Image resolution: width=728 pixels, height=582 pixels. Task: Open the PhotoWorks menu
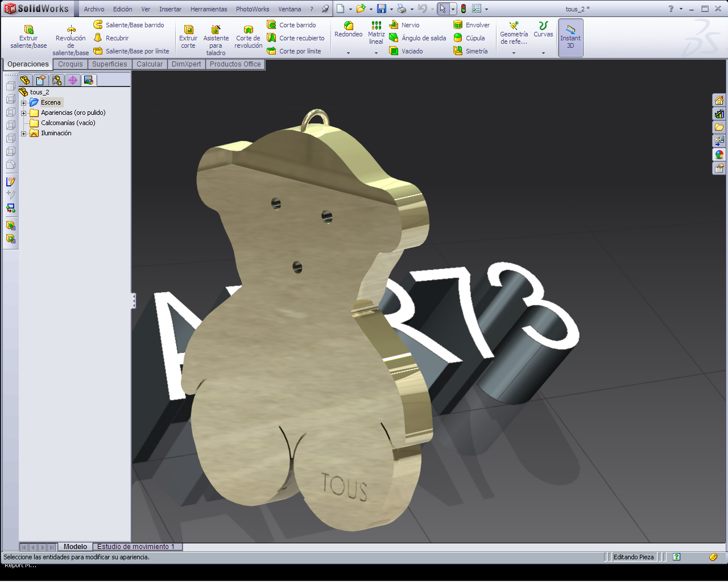(253, 9)
